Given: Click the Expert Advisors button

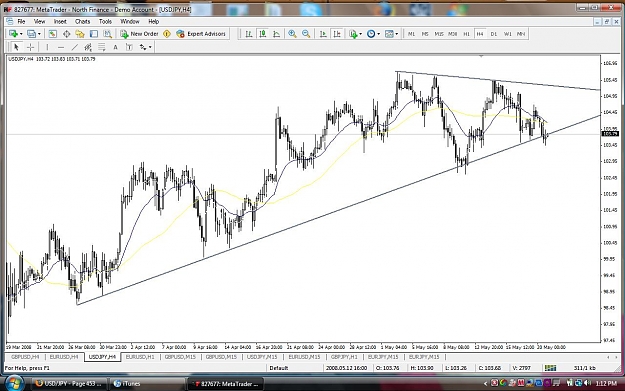Looking at the screenshot, I should tap(201, 34).
